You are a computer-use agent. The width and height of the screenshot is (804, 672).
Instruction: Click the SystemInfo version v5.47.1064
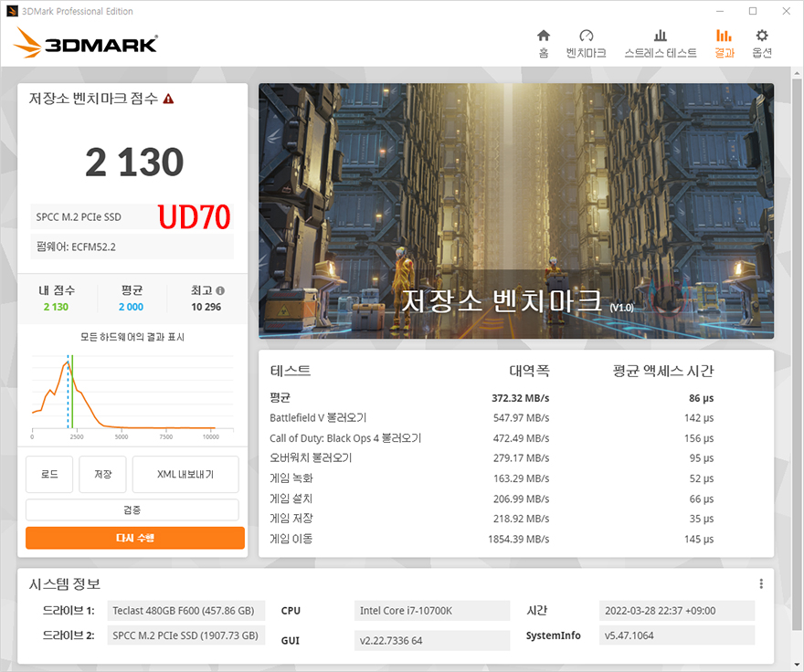tap(677, 635)
